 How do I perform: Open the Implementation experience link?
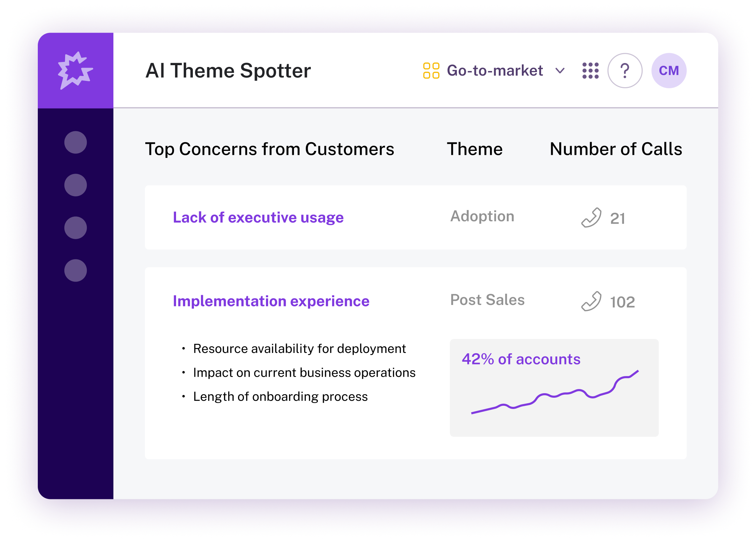[x=271, y=301]
